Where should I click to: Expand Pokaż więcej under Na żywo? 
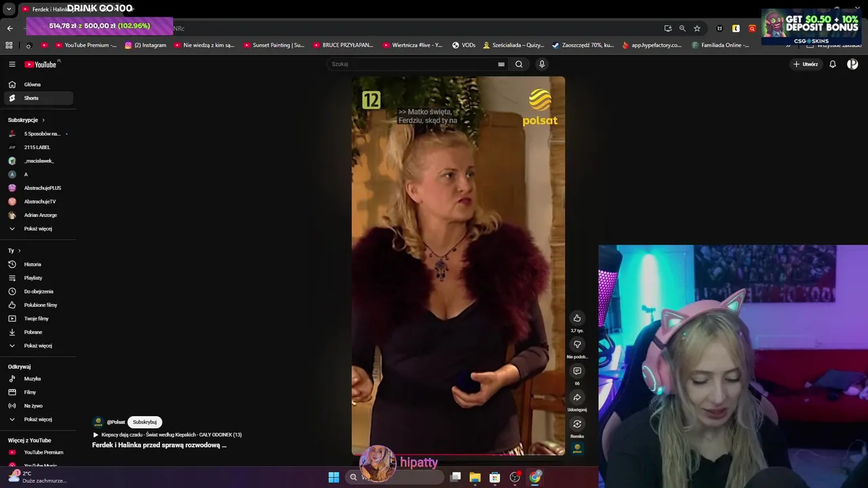click(38, 420)
